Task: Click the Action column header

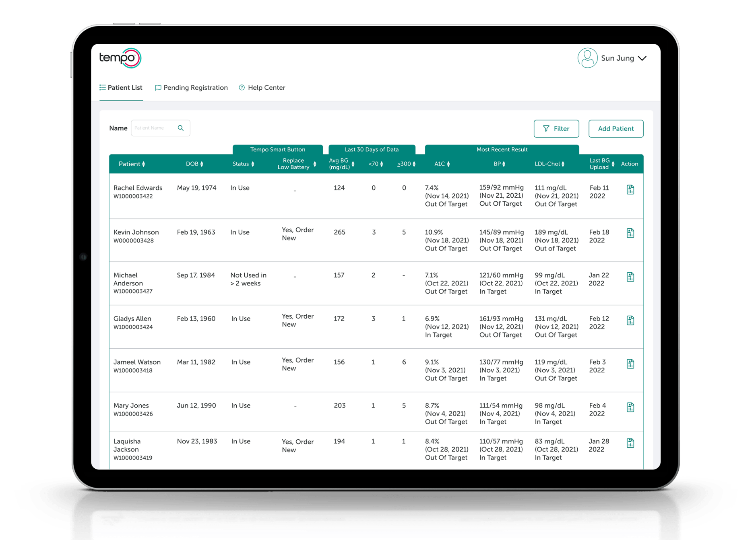Action: click(629, 164)
